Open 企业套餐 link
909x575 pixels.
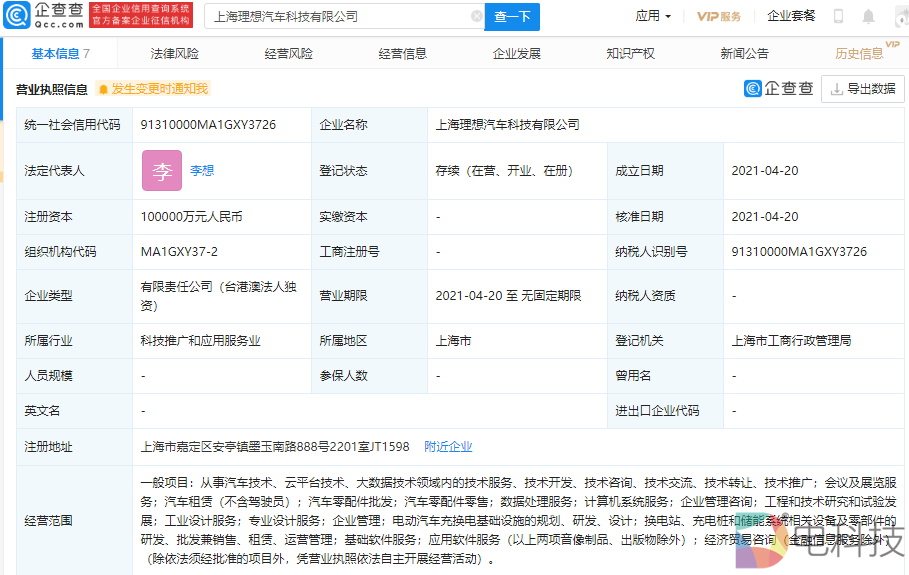tap(791, 16)
